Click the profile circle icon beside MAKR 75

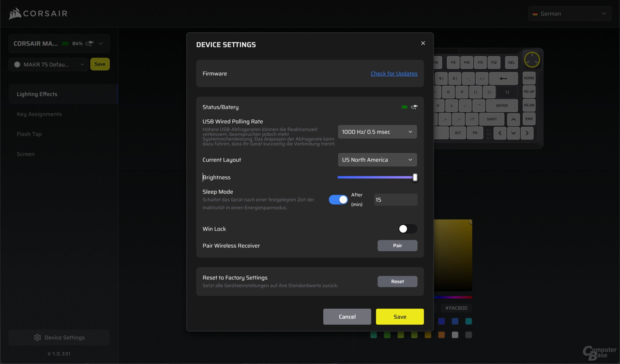point(17,64)
